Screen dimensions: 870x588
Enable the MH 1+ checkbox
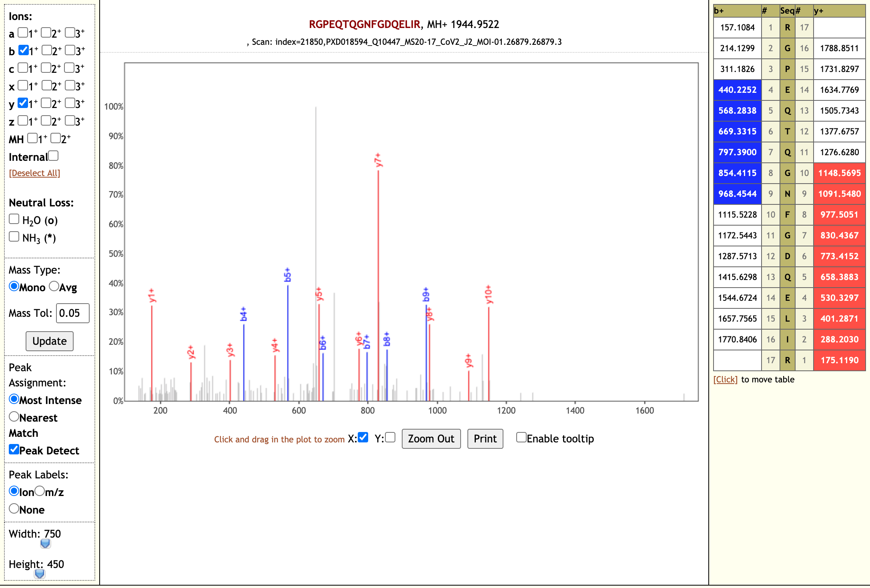(x=32, y=138)
